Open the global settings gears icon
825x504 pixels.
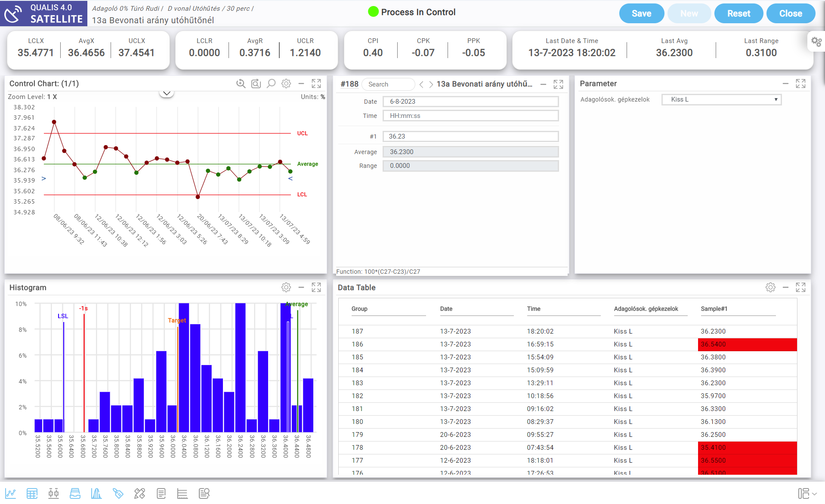(816, 42)
